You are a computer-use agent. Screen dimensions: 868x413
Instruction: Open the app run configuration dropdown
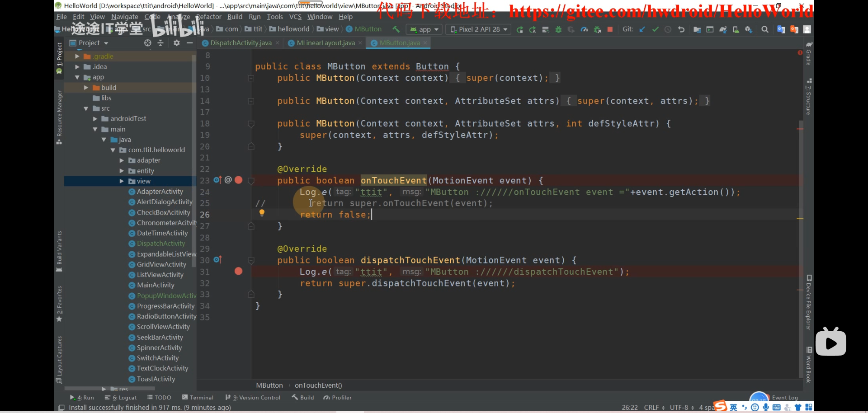(425, 29)
